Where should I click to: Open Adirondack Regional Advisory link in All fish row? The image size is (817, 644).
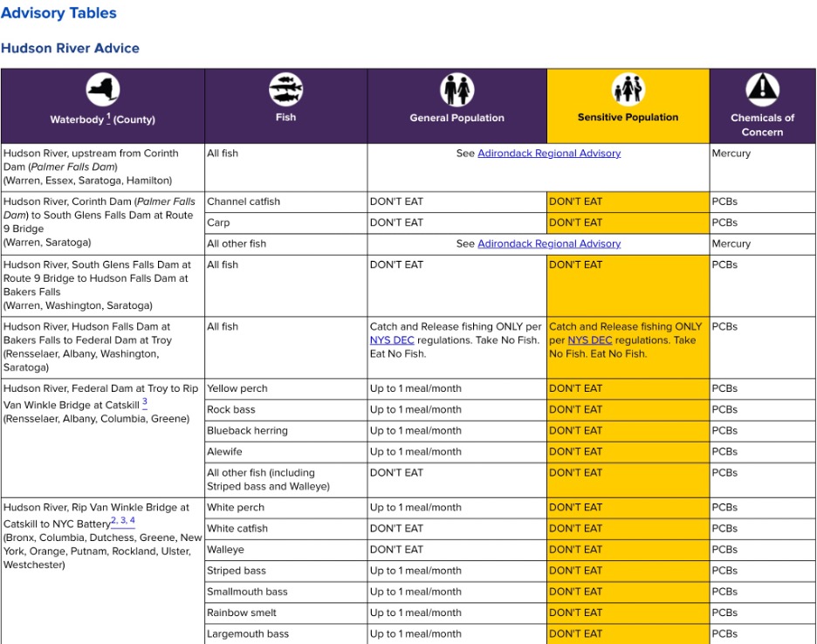(x=549, y=154)
